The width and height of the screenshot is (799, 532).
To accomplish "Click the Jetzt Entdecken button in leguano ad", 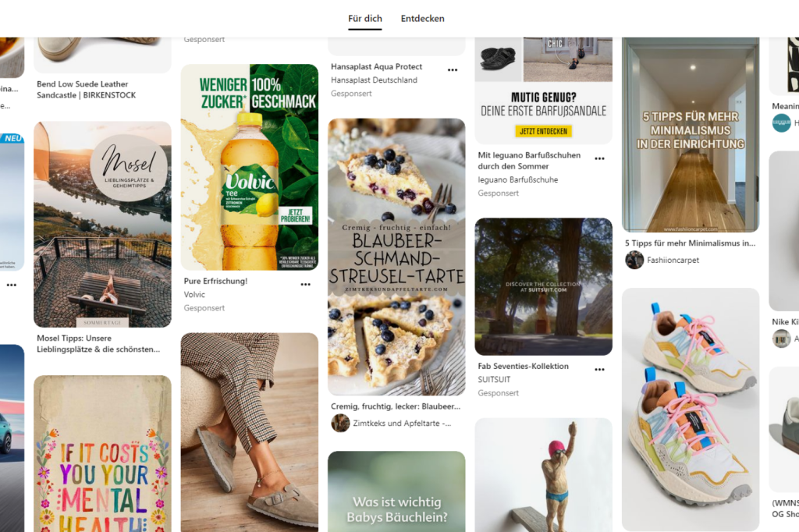I will [543, 131].
